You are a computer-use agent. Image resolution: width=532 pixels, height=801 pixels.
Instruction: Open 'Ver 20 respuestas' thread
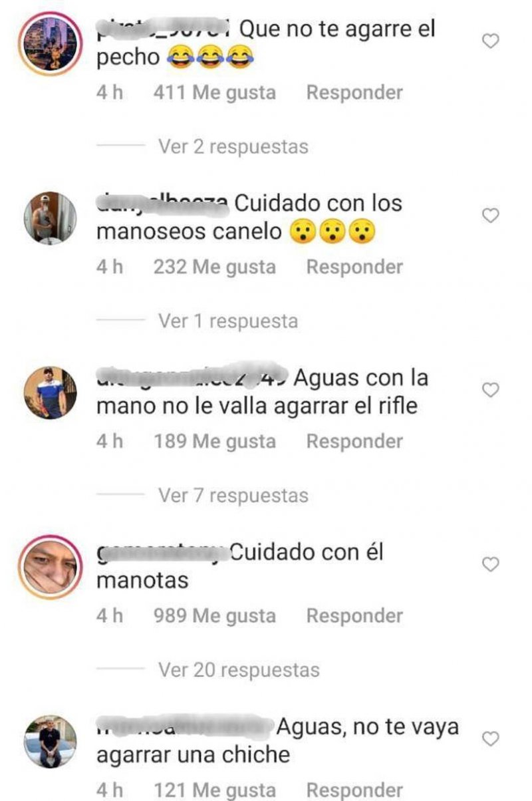tap(238, 670)
